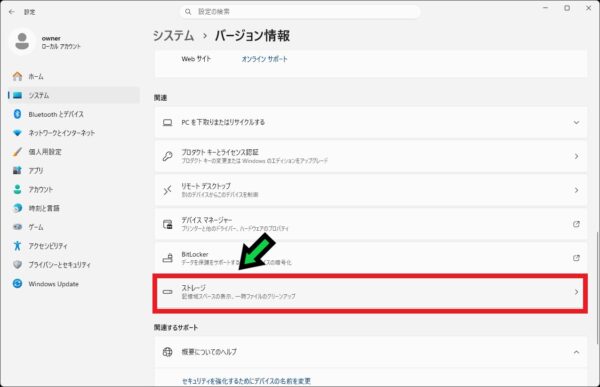The width and height of the screenshot is (600, 387).
Task: Open アプリ settings category
Action: coord(74,170)
